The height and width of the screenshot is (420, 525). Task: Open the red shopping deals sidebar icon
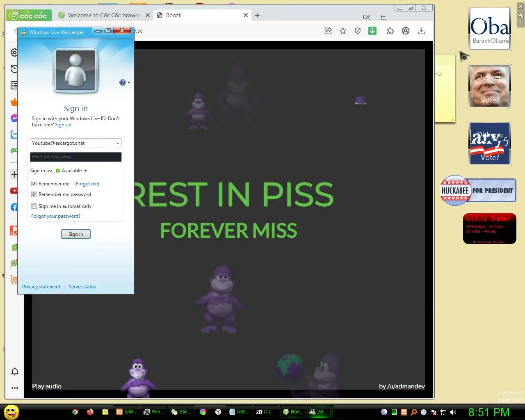click(x=14, y=231)
